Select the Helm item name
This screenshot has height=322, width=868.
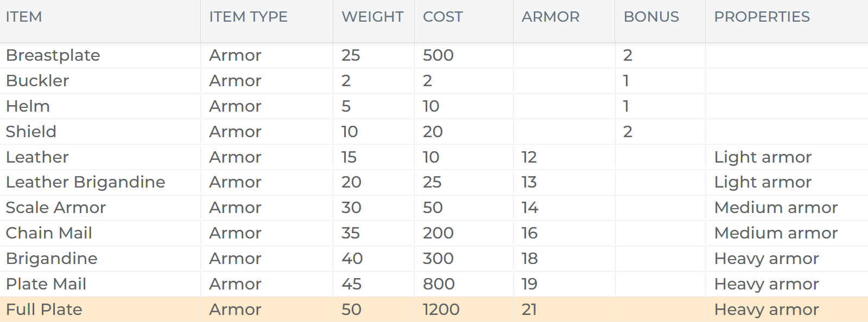click(x=28, y=106)
